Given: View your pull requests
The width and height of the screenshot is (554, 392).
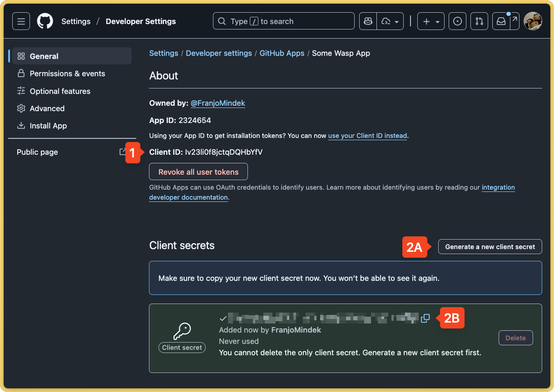Looking at the screenshot, I should click(x=479, y=21).
